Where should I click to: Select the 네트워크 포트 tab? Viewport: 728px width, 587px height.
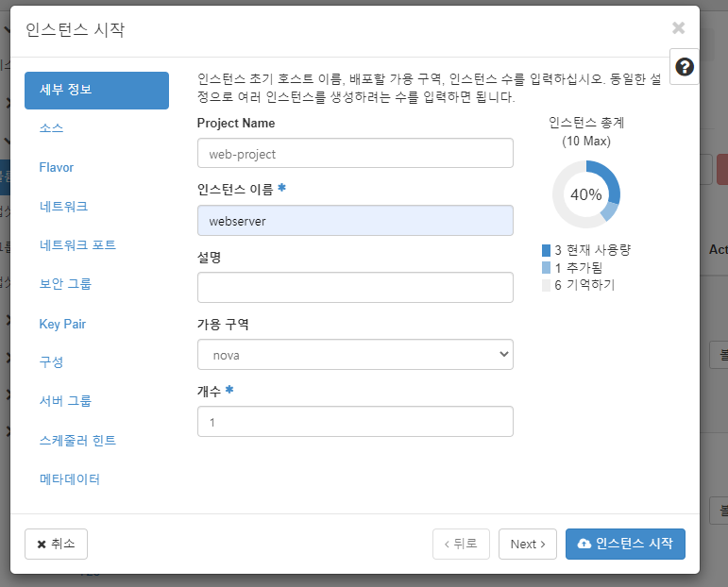click(x=77, y=244)
